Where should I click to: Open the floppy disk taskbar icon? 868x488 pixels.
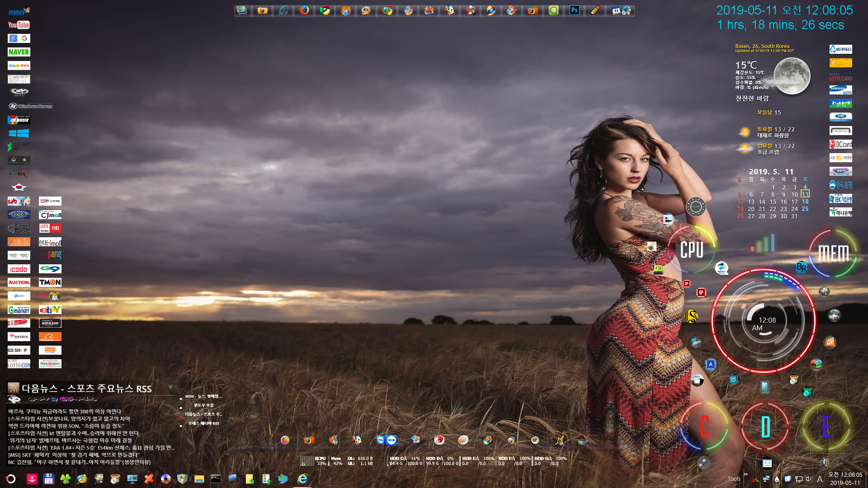(x=48, y=479)
